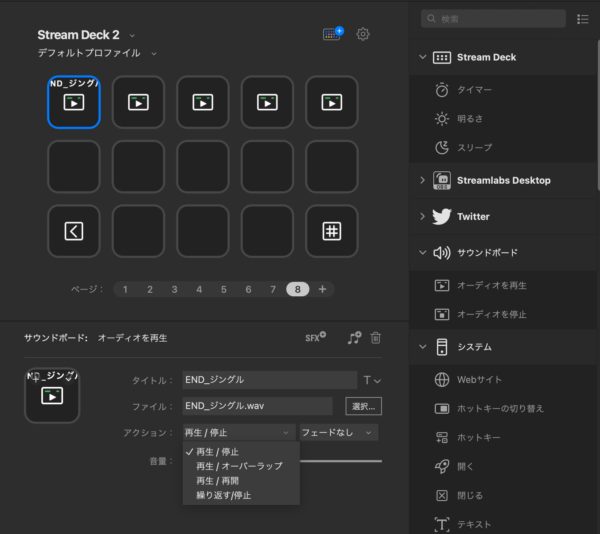Expand the Streamlabs Desktop category
The image size is (600, 534).
423,181
